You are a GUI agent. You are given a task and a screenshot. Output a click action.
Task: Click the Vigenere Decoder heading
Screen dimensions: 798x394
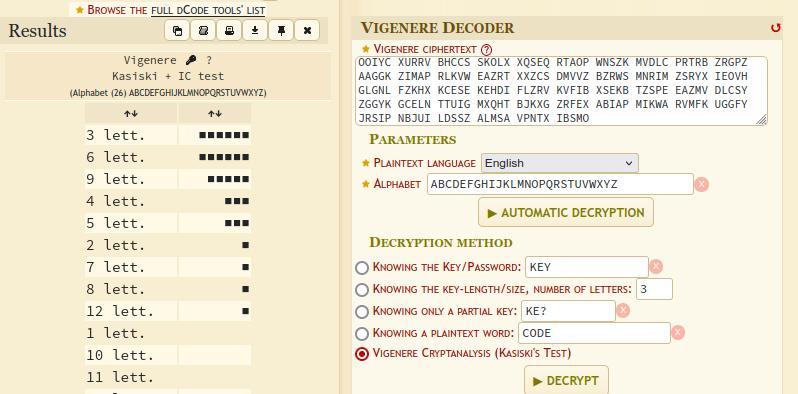(x=438, y=28)
